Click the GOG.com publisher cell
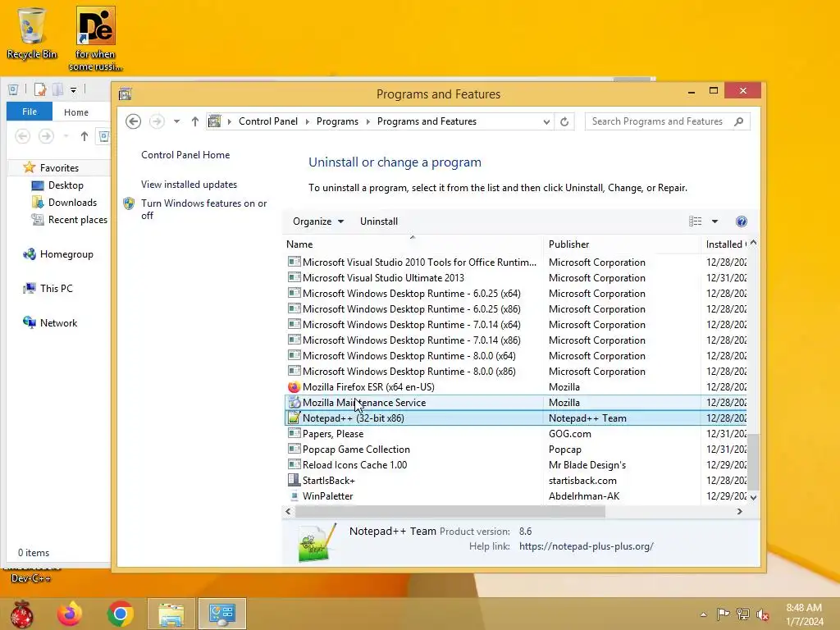The height and width of the screenshot is (630, 840). click(569, 433)
